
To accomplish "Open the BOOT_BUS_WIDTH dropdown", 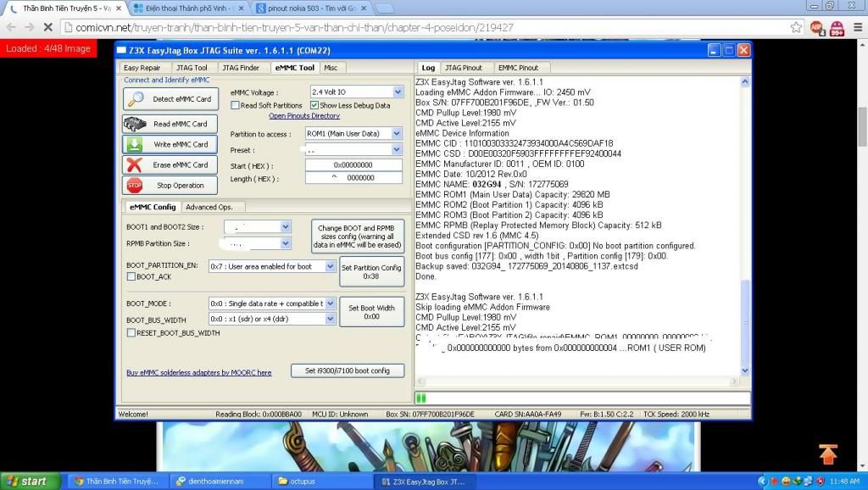I will point(330,319).
